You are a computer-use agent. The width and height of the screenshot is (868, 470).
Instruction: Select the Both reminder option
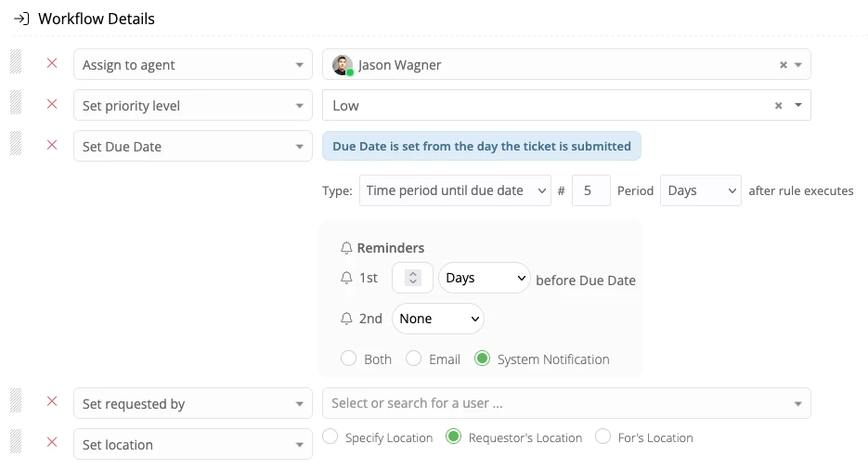(x=349, y=359)
